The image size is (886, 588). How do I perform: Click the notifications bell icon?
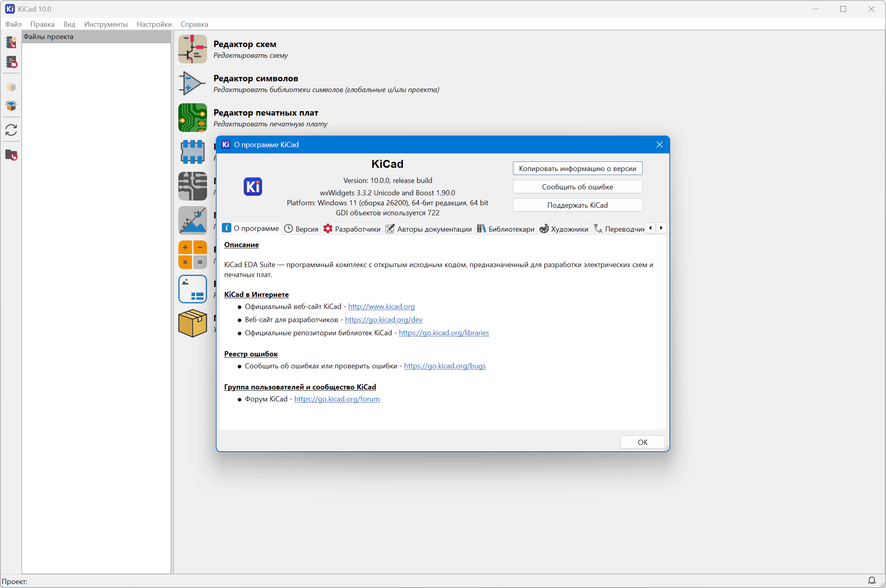coord(872,580)
